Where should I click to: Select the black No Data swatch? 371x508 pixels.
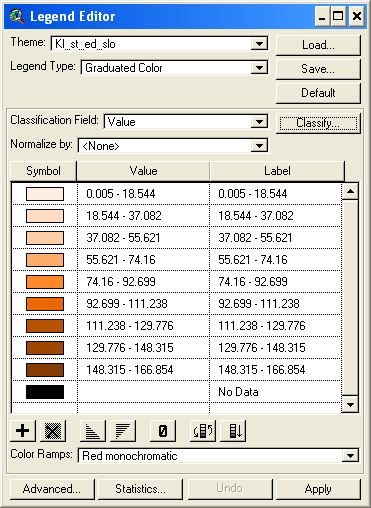45,392
